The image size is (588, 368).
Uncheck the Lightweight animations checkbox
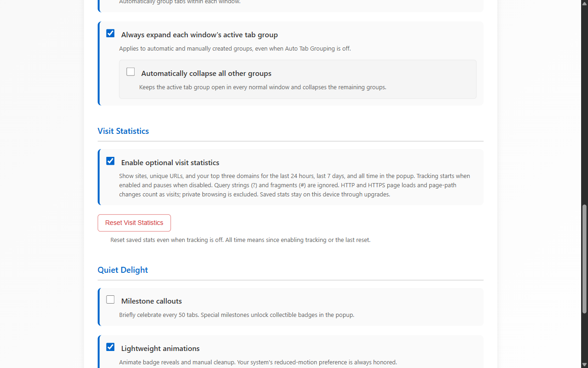coord(110,347)
